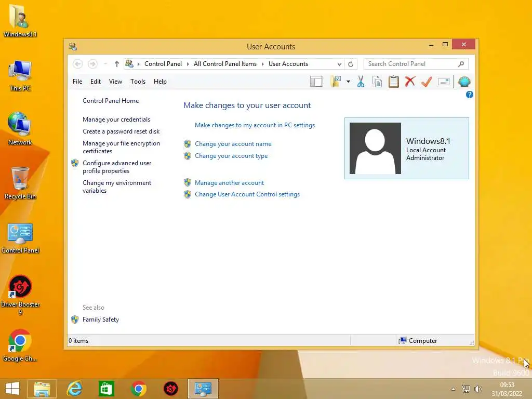Click the Windows8.1 account picture
The height and width of the screenshot is (399, 532).
(x=375, y=148)
